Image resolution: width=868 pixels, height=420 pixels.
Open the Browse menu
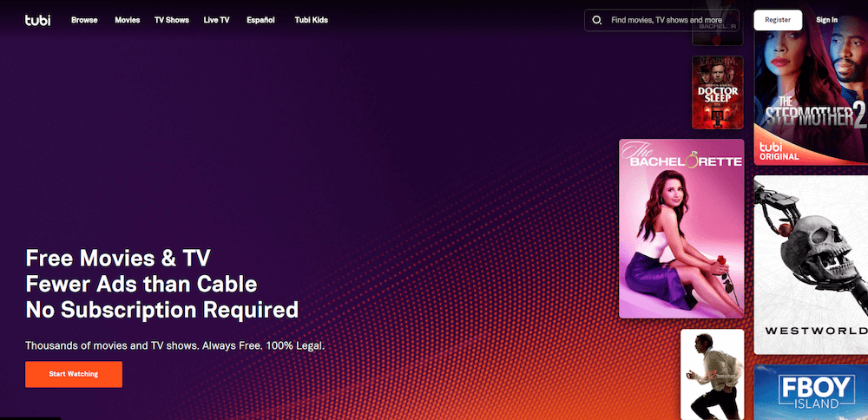[x=84, y=20]
